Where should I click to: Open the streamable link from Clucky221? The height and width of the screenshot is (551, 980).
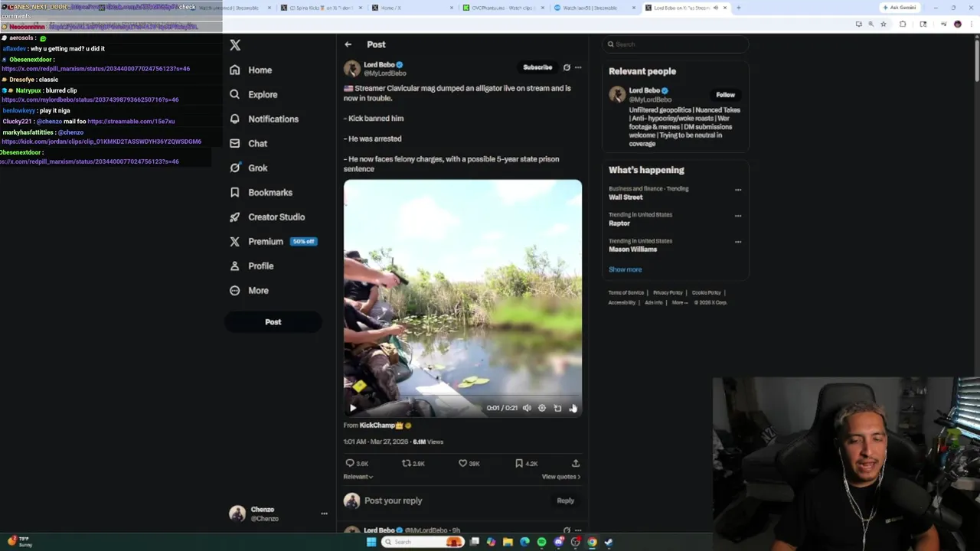(x=131, y=121)
